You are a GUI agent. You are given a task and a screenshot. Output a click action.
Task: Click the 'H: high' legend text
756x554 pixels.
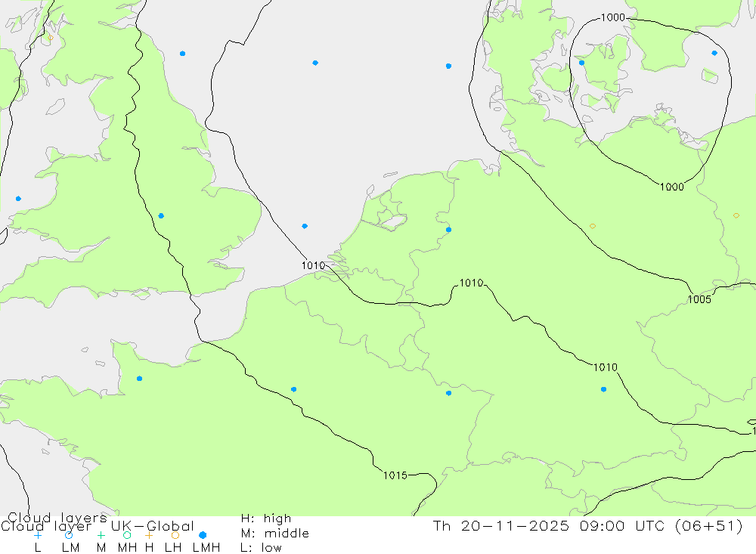click(266, 518)
